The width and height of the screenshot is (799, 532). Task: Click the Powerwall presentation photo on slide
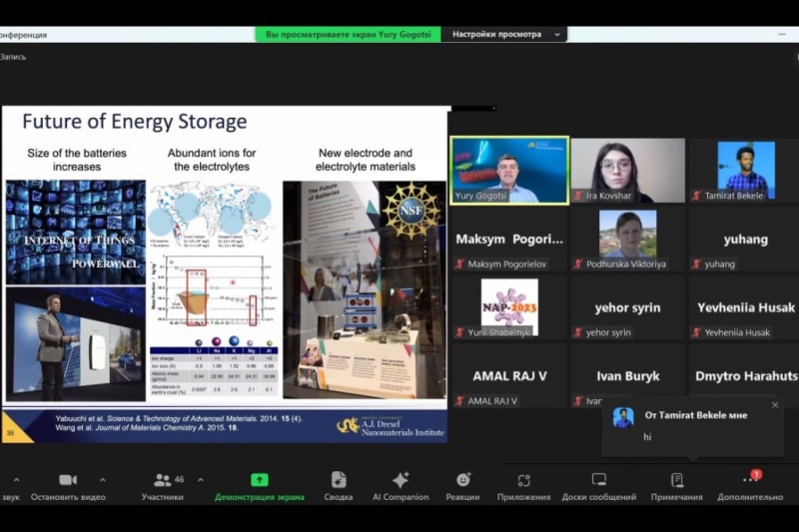point(76,343)
